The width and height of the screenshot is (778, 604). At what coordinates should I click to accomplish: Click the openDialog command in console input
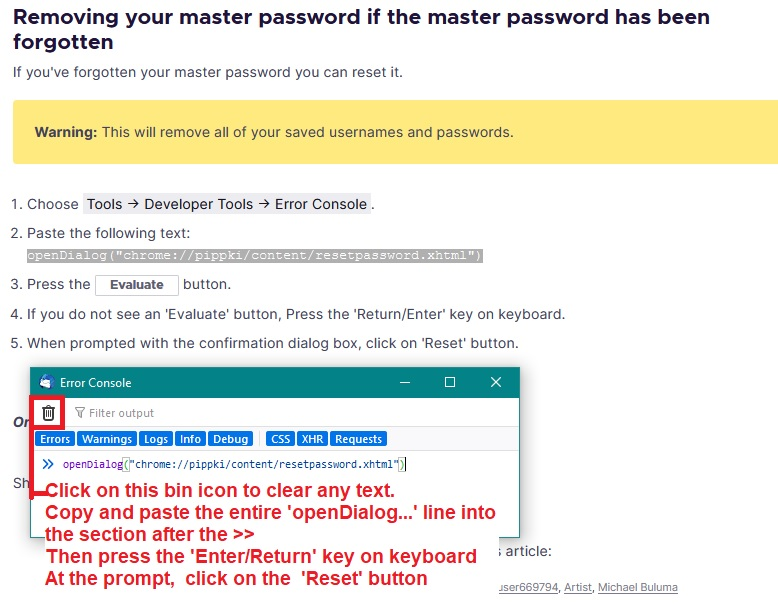pos(234,465)
